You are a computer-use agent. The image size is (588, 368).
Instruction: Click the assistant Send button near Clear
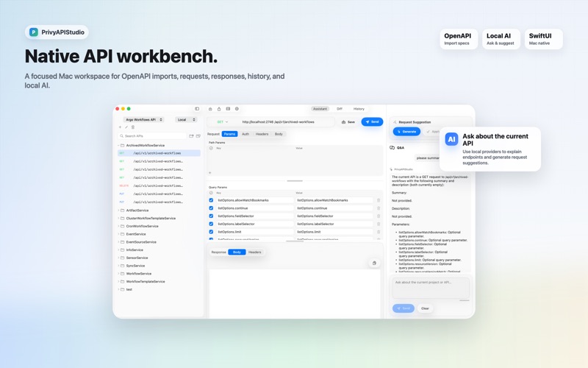click(404, 308)
